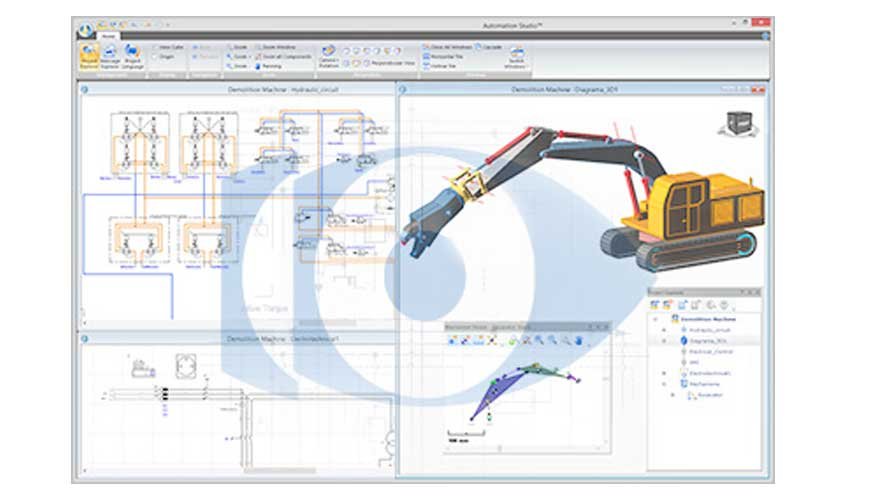
Task: Toggle the Perspective View checkbox
Action: (x=366, y=63)
